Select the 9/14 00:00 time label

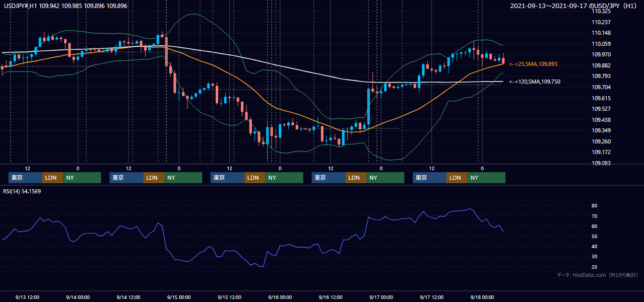(x=78, y=297)
